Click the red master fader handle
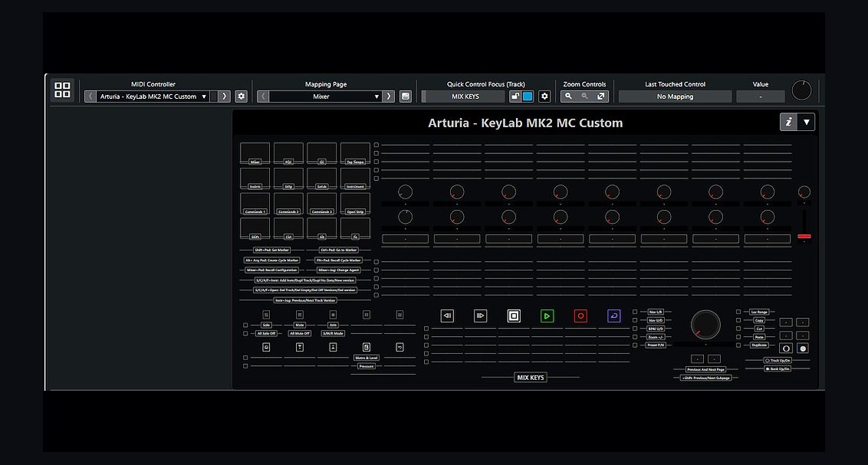Image resolution: width=868 pixels, height=465 pixels. (x=804, y=237)
